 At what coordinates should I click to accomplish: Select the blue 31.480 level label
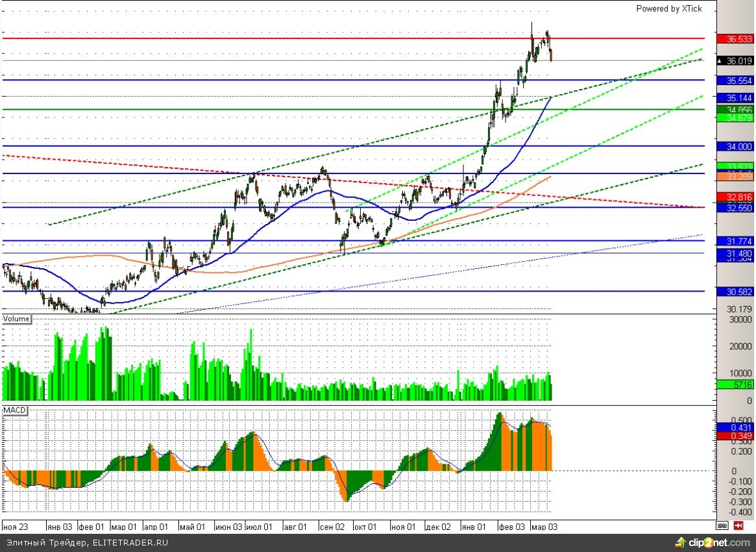[735, 253]
